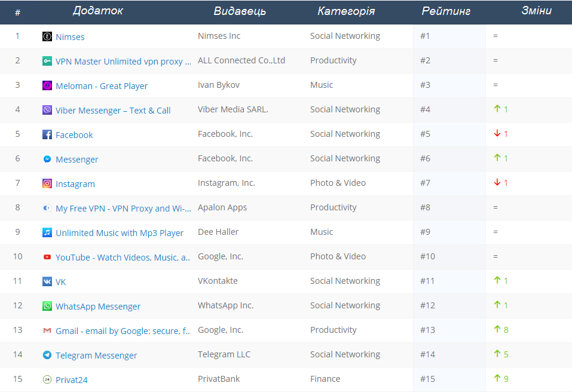Click the Instagram app icon
This screenshot has height=392, width=572.
(47, 183)
